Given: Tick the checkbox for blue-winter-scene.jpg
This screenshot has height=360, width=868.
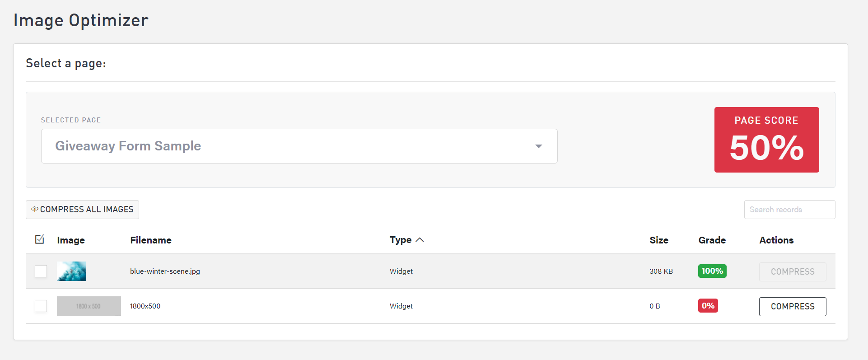Looking at the screenshot, I should [41, 271].
